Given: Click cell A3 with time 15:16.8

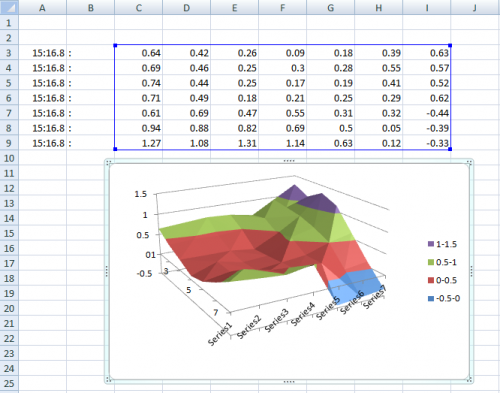Looking at the screenshot, I should point(43,53).
